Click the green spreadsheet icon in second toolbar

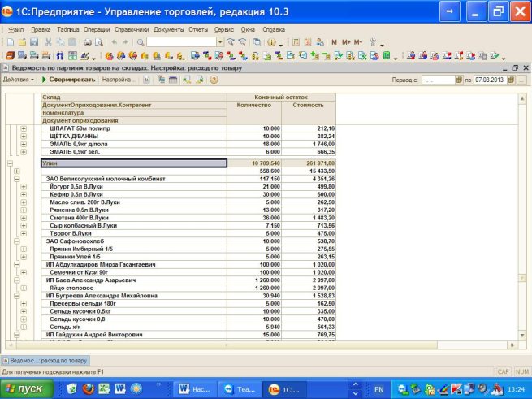pos(387,55)
